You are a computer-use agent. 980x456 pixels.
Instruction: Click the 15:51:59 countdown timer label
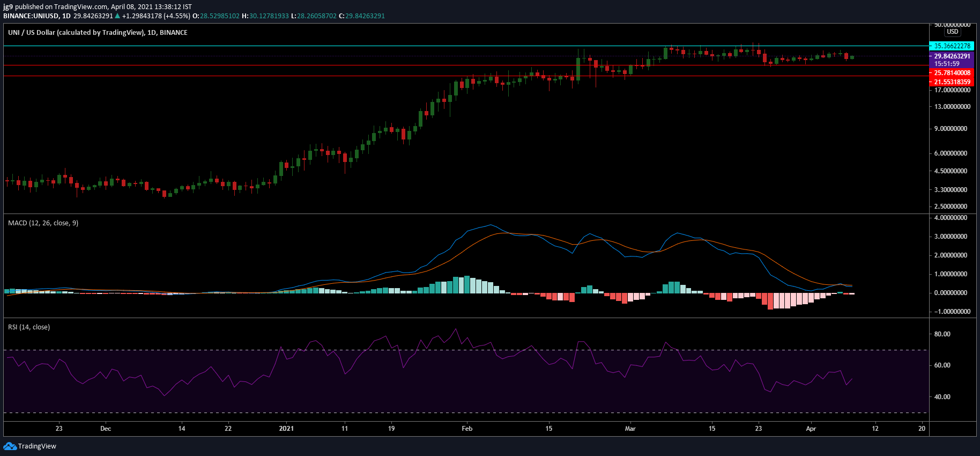(x=947, y=64)
